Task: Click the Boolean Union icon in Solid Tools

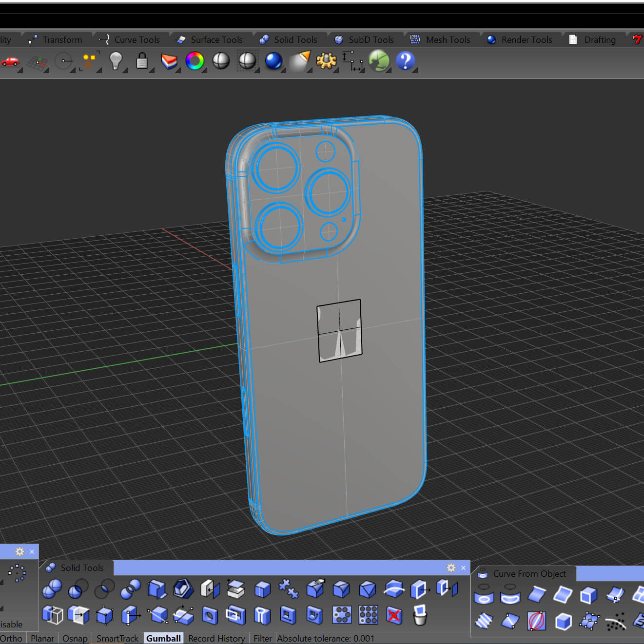Action: [x=52, y=589]
